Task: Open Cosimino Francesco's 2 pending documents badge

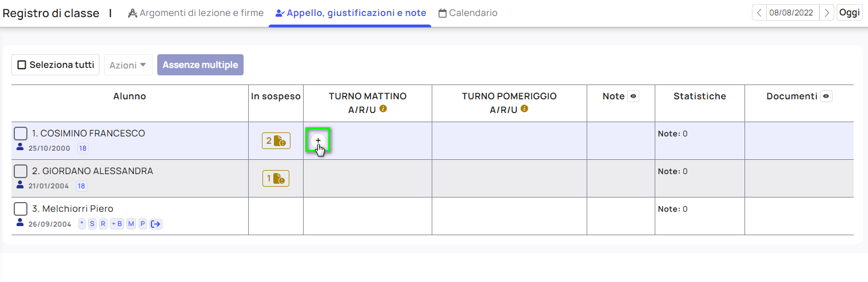Action: point(276,140)
